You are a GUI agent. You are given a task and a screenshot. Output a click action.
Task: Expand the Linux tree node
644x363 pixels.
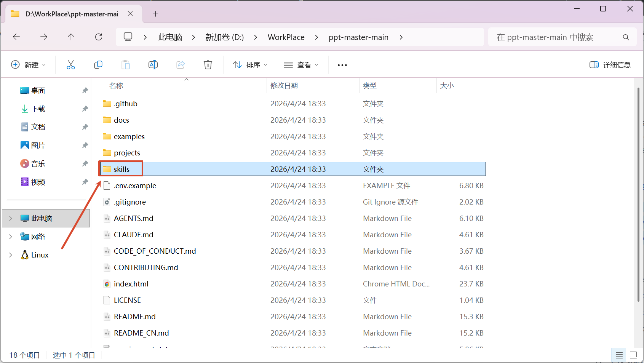[x=11, y=255]
